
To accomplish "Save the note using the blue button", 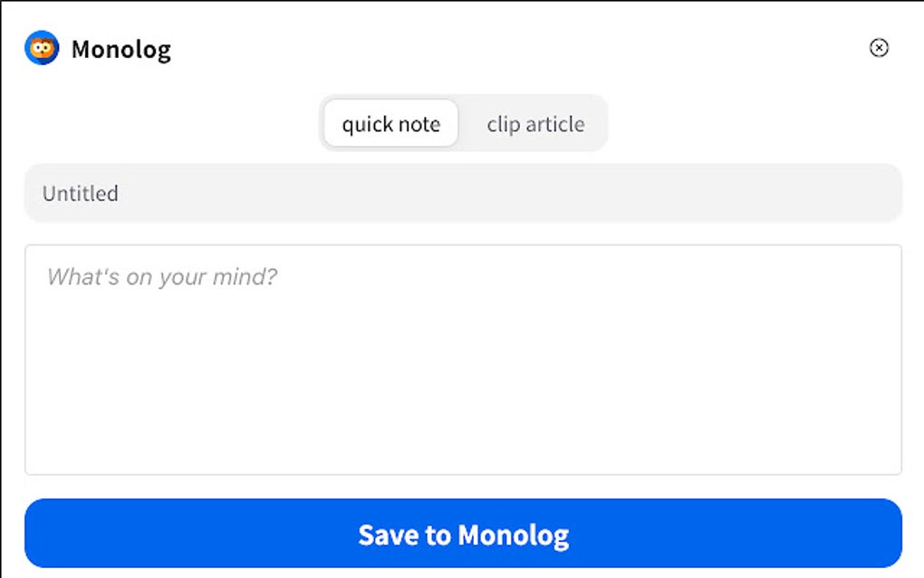I will click(463, 534).
